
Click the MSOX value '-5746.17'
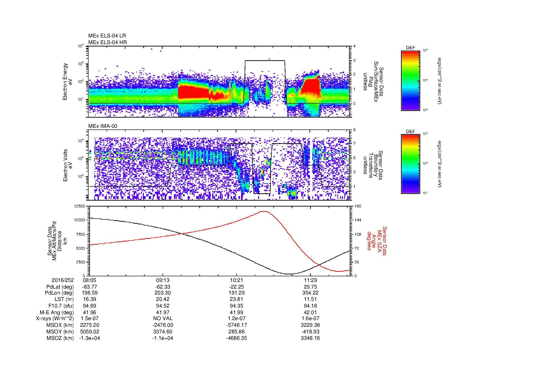(x=236, y=325)
